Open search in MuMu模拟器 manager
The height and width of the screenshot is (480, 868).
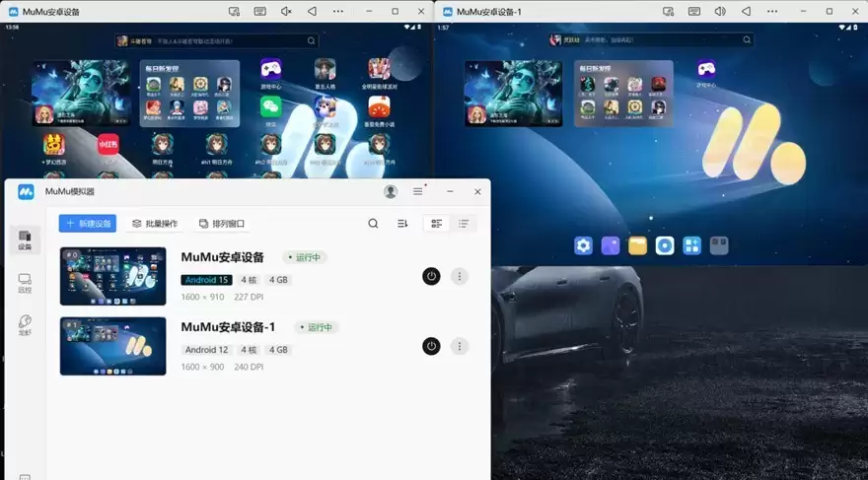(x=373, y=224)
